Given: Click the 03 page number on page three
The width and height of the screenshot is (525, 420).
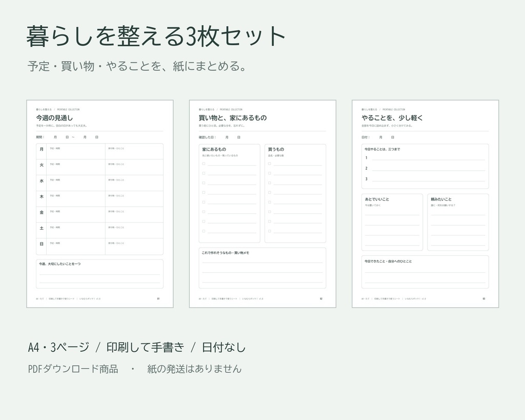Looking at the screenshot, I should (x=484, y=299).
